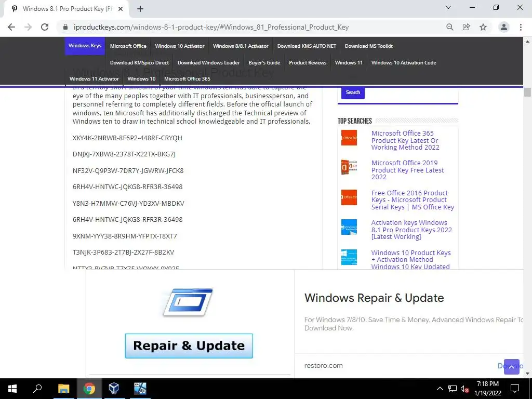Open Windows 10 nav link
The height and width of the screenshot is (399, 532).
coord(141,79)
